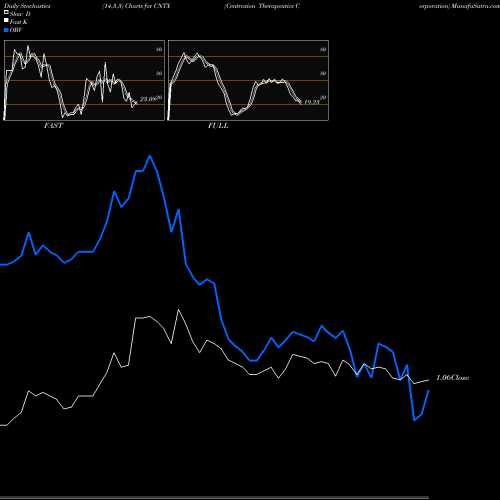The image size is (500, 500).
Task: Click the 19.23 value in FULL chart
Action: [312, 102]
